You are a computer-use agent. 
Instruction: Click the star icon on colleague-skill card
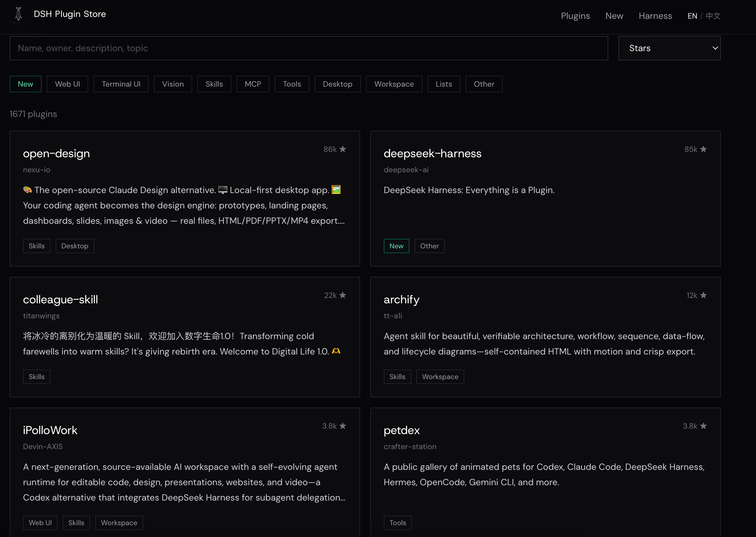(343, 295)
